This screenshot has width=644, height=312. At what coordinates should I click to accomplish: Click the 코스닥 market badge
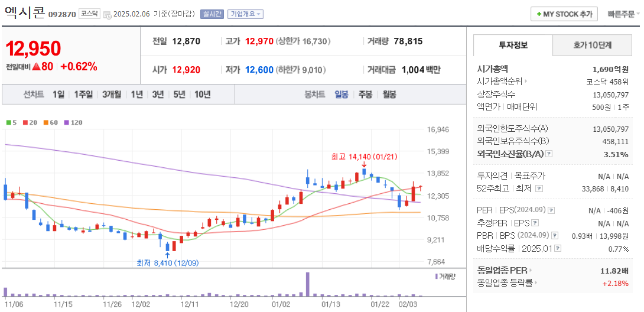pos(89,14)
